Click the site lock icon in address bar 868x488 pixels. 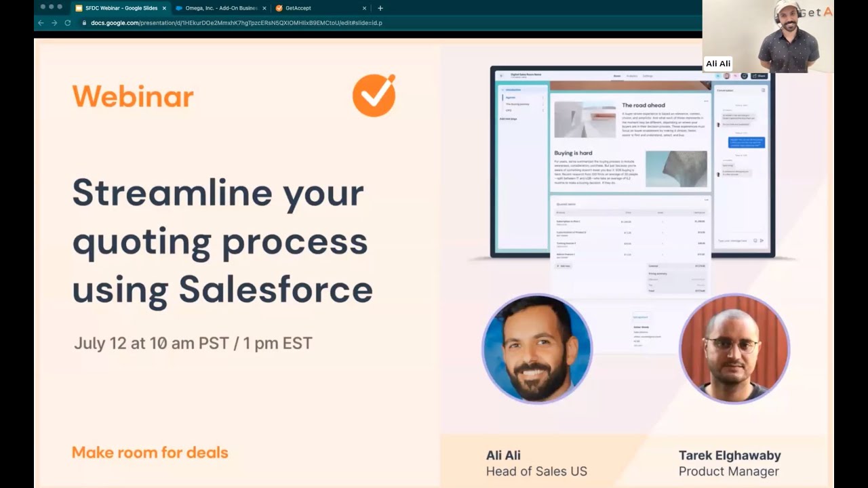[x=84, y=22]
